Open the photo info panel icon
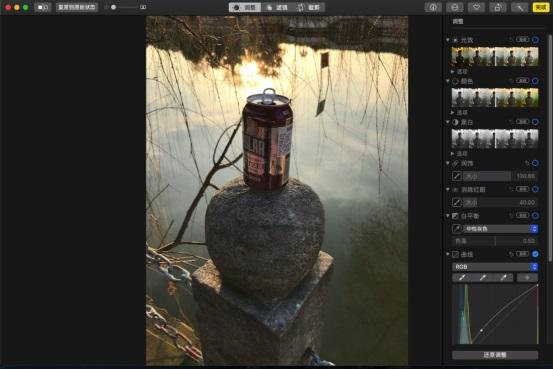 [x=433, y=7]
